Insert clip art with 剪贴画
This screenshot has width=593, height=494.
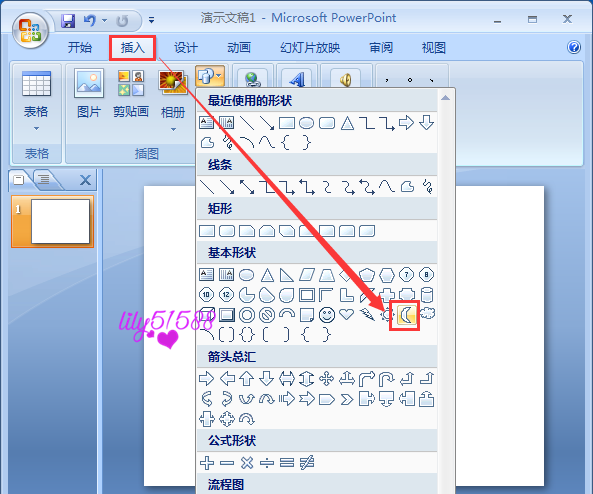pyautogui.click(x=131, y=94)
